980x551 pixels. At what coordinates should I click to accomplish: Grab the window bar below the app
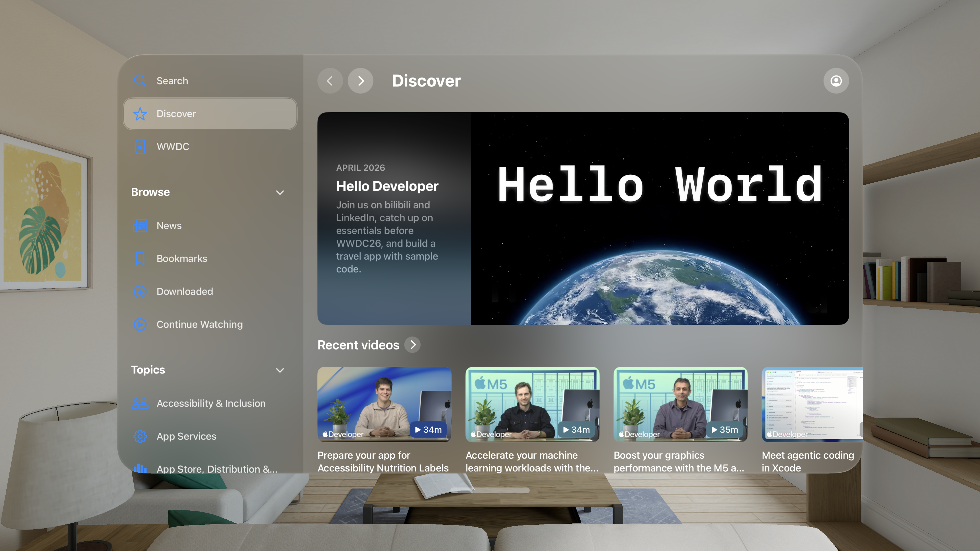coord(490,491)
